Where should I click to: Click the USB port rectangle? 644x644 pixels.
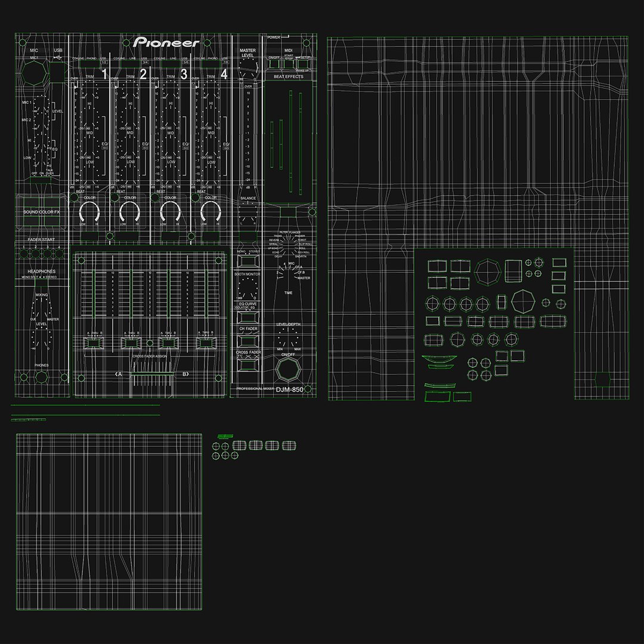57,72
